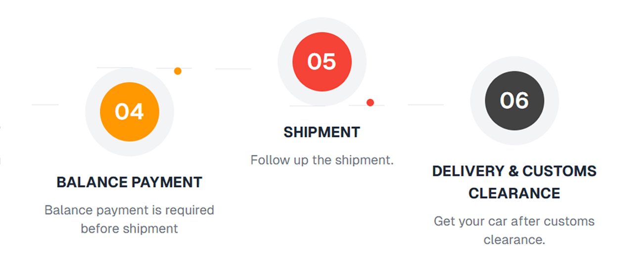Image resolution: width=644 pixels, height=261 pixels.
Task: Click the DELIVERY & CUSTOMS heading line
Action: pyautogui.click(x=514, y=171)
